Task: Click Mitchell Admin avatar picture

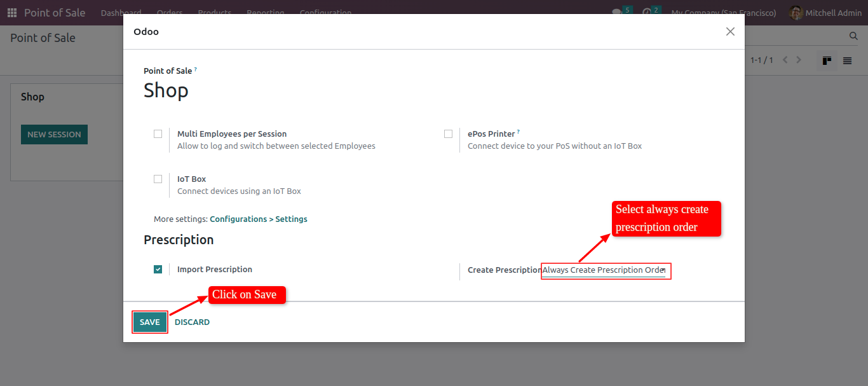Action: [796, 13]
